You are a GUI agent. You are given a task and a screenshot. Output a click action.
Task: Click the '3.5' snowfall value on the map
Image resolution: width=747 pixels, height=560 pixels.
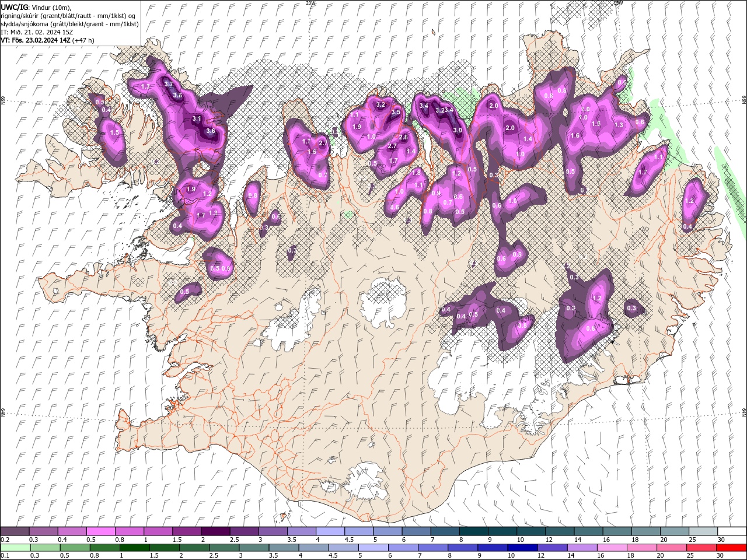coord(396,112)
